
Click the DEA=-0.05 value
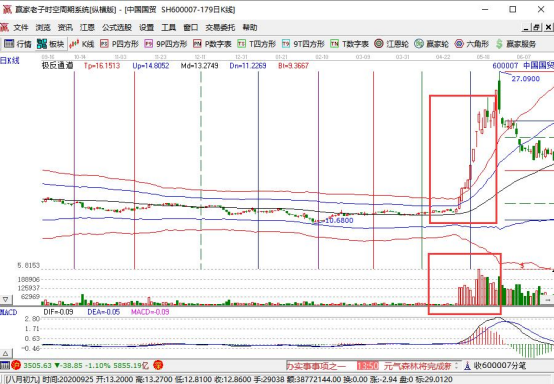click(104, 312)
